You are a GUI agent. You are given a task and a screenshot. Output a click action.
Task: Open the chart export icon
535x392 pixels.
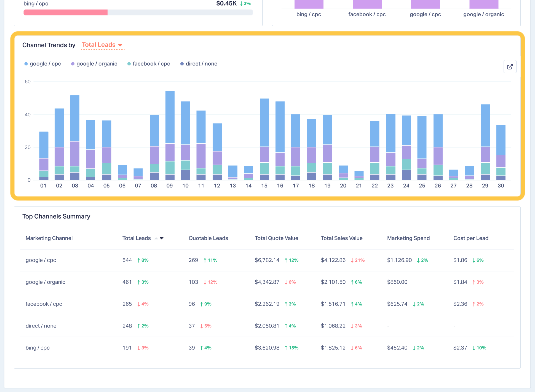point(510,67)
